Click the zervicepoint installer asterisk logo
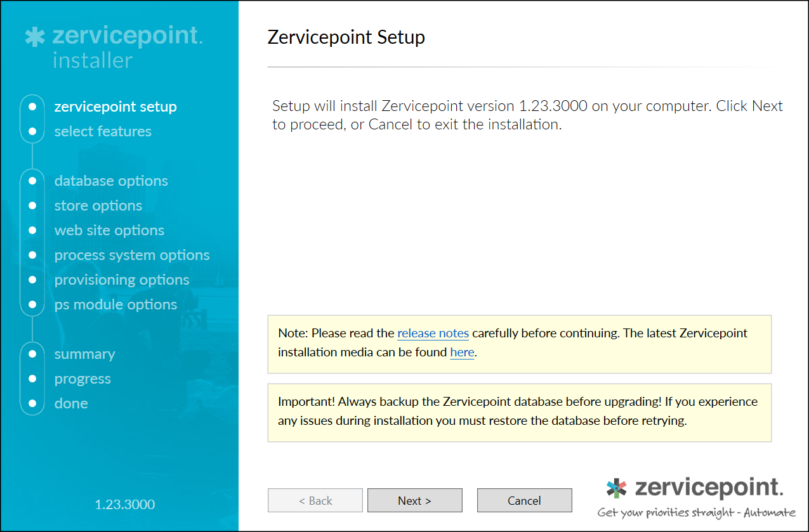 pyautogui.click(x=34, y=37)
